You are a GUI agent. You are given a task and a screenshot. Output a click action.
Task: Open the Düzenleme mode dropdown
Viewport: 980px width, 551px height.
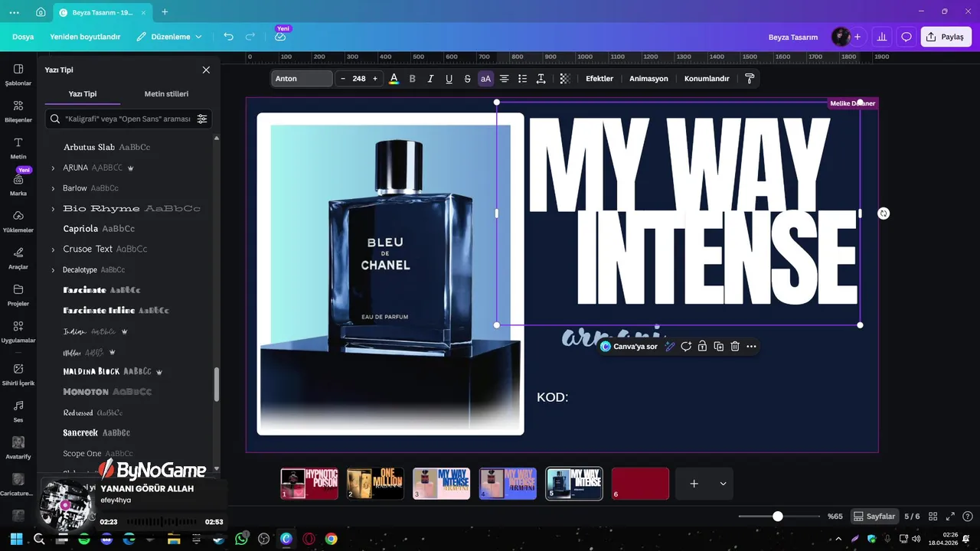coord(169,37)
